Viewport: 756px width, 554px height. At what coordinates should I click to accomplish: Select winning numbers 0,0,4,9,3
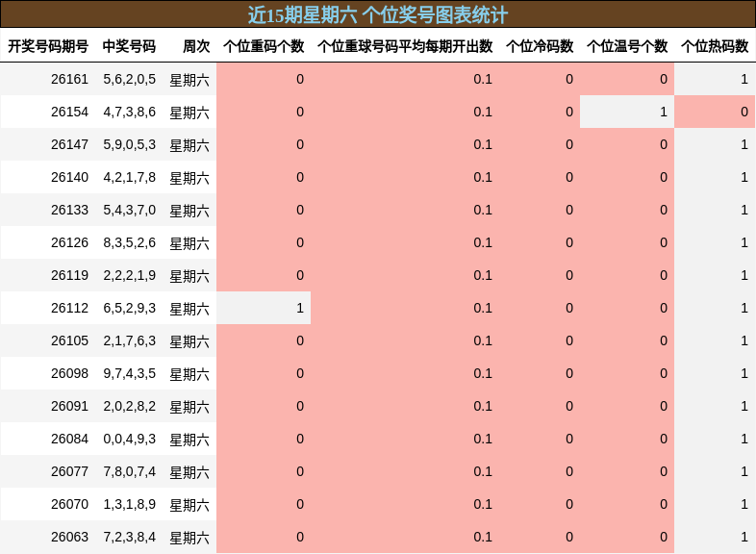pos(129,439)
